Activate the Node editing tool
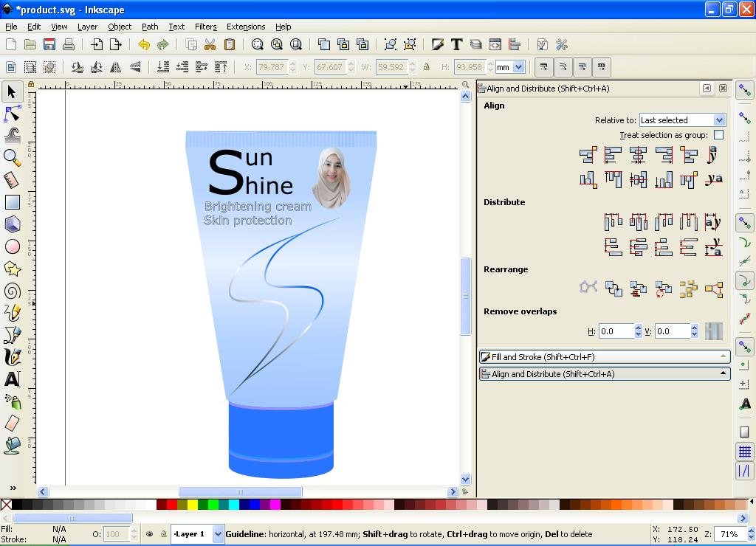The image size is (756, 546). [12, 114]
